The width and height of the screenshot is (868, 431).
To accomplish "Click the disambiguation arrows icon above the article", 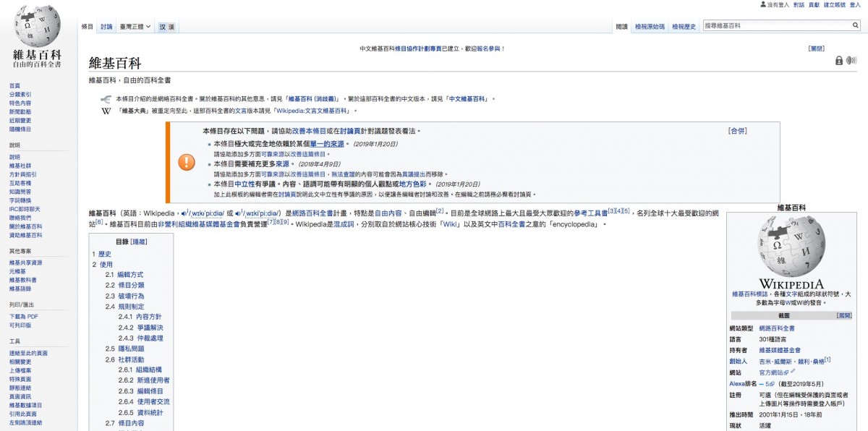I will point(106,98).
